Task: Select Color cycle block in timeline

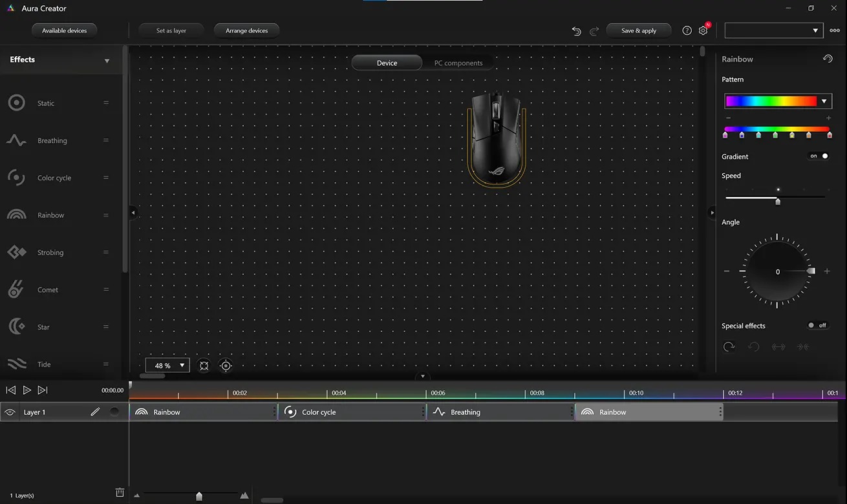Action: point(352,412)
